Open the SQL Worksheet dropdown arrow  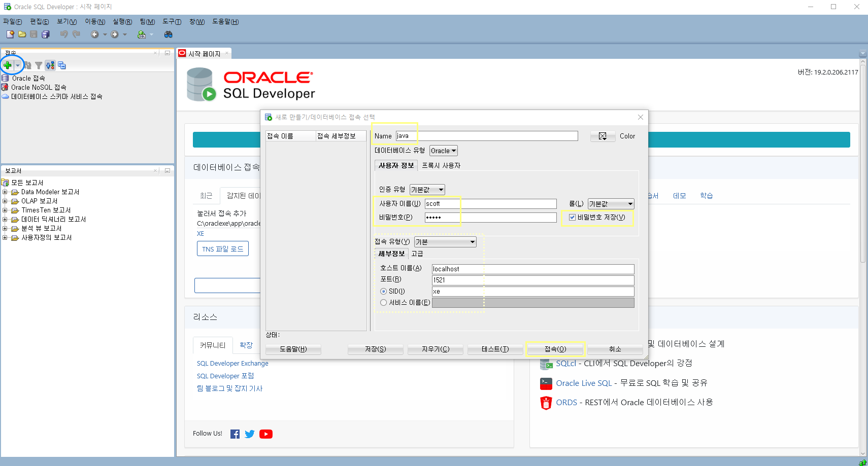151,34
